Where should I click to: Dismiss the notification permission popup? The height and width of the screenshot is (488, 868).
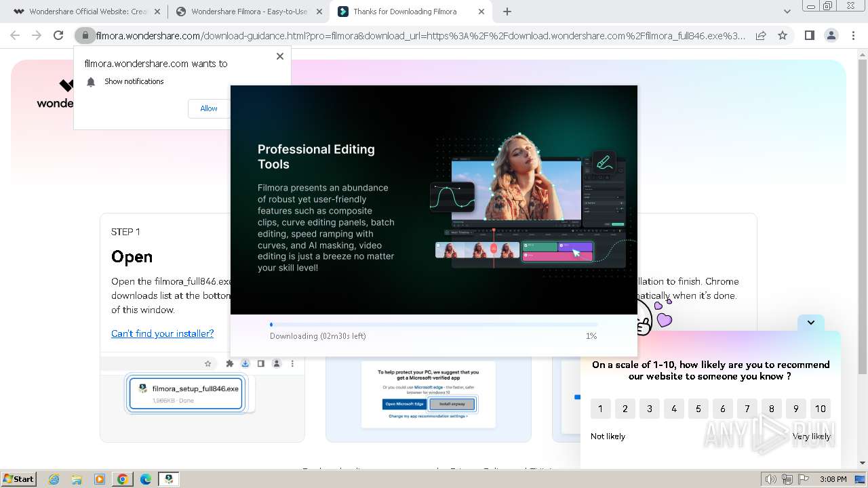pos(279,56)
